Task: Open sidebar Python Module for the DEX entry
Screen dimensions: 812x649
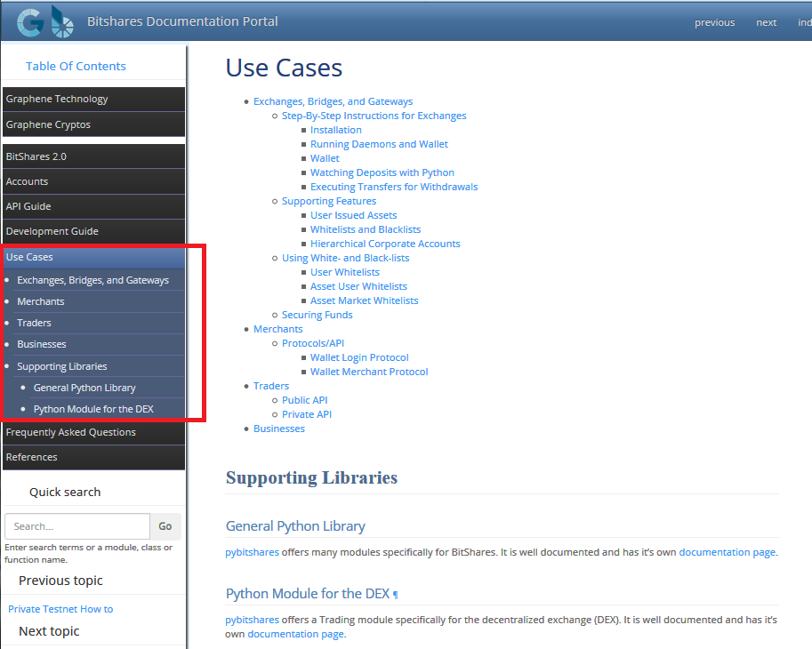Action: coord(93,409)
